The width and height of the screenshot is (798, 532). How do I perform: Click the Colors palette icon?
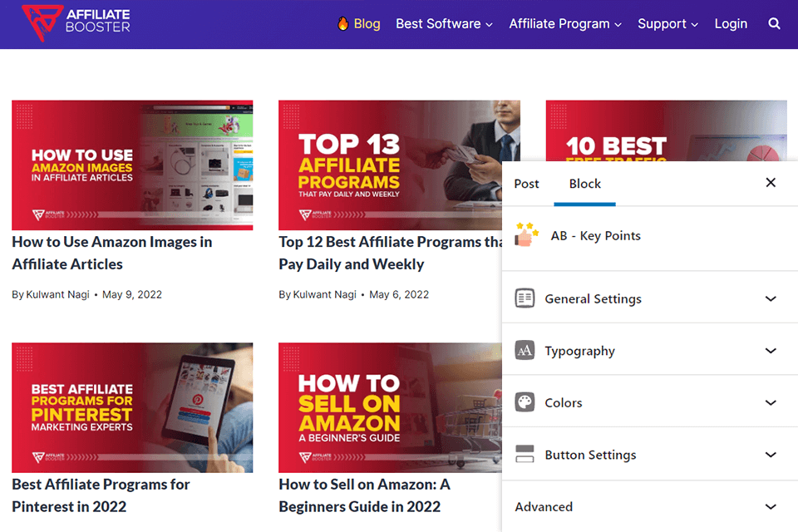(525, 402)
